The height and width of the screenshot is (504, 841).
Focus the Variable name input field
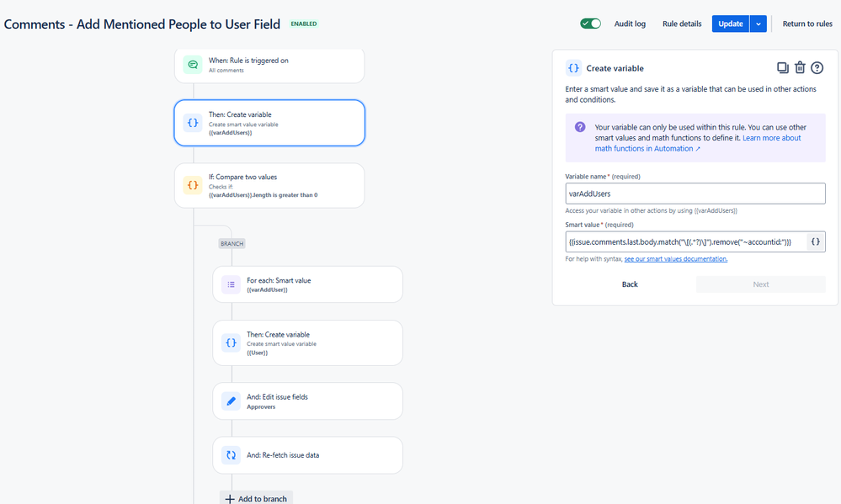[695, 194]
